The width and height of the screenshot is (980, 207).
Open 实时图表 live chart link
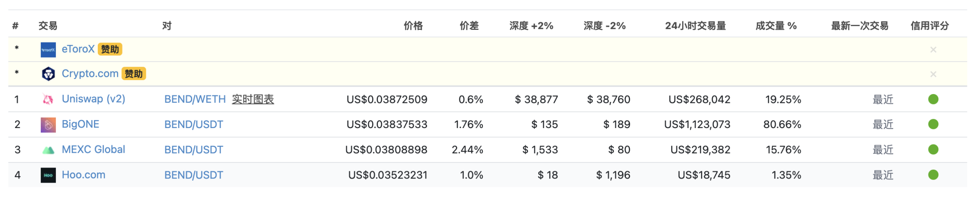coord(253,100)
